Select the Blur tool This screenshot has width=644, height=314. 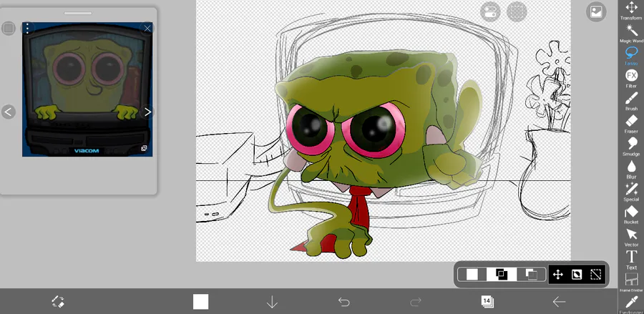[x=631, y=169]
